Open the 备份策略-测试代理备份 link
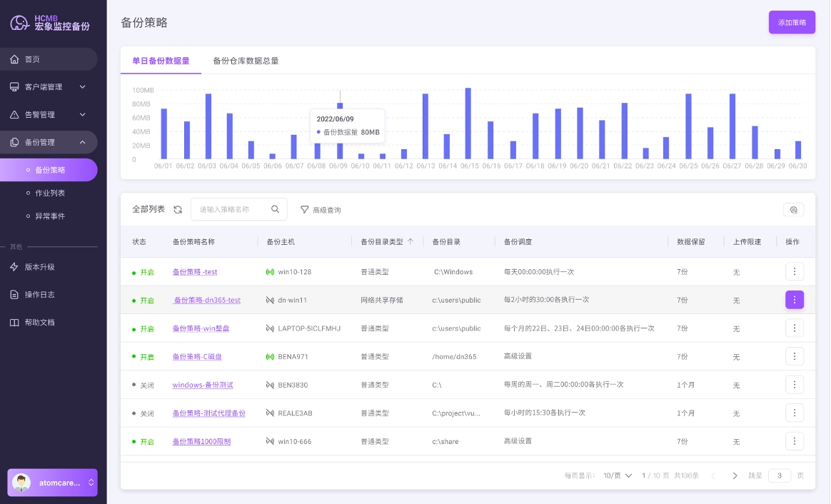831x504 pixels. point(208,413)
